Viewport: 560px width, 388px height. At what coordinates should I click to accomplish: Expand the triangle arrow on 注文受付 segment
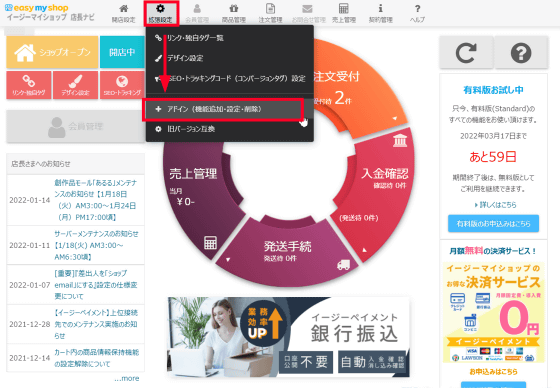point(395,118)
